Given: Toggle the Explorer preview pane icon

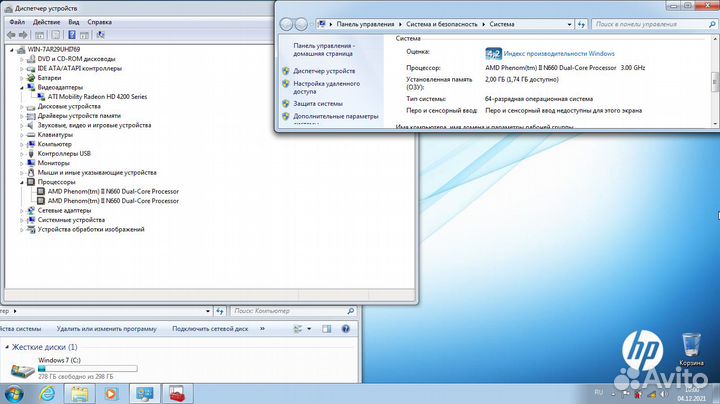Looking at the screenshot, I should click(326, 329).
